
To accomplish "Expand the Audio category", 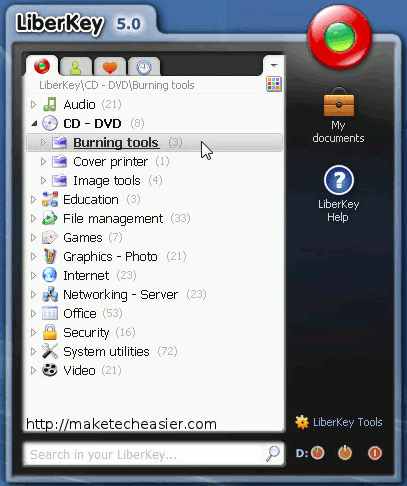I will tap(33, 104).
